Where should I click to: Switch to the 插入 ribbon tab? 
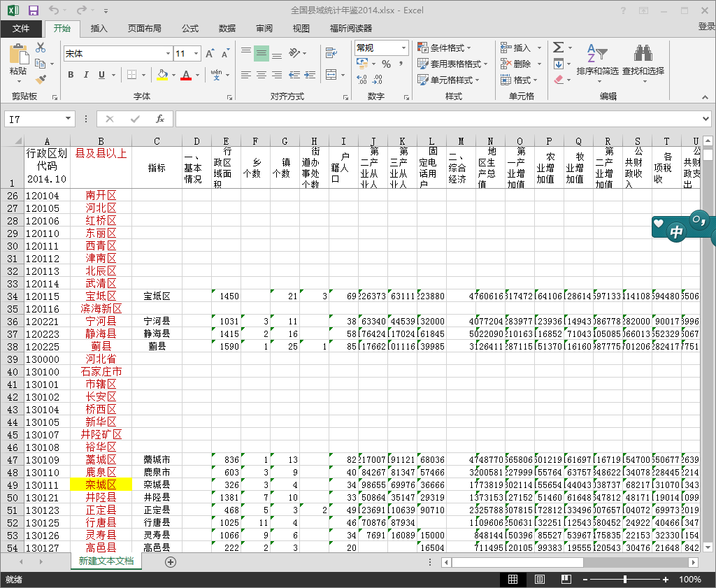point(99,29)
